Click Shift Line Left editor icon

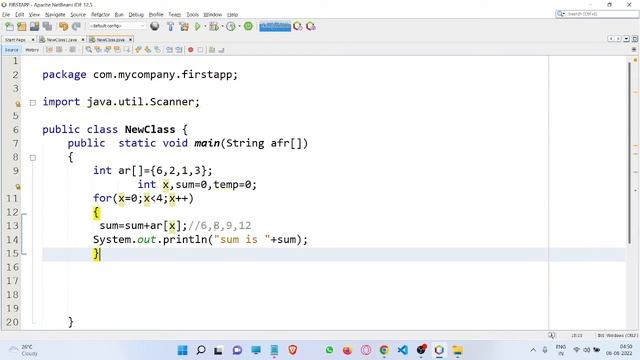click(169, 50)
